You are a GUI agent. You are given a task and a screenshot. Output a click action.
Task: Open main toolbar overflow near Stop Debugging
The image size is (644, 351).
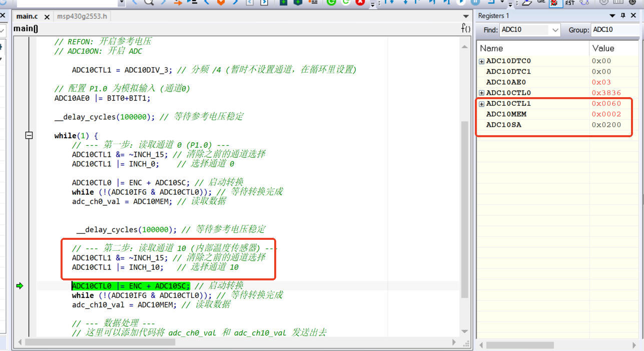(x=372, y=5)
